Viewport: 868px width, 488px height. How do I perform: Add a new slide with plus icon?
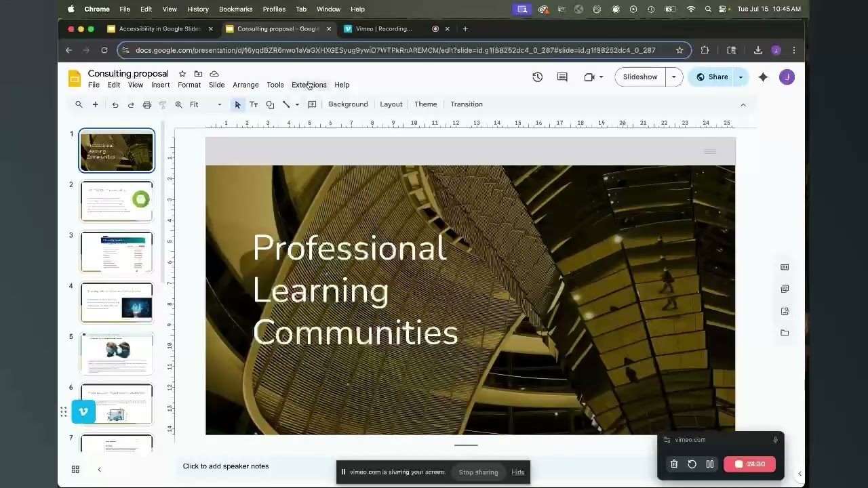[x=95, y=104]
